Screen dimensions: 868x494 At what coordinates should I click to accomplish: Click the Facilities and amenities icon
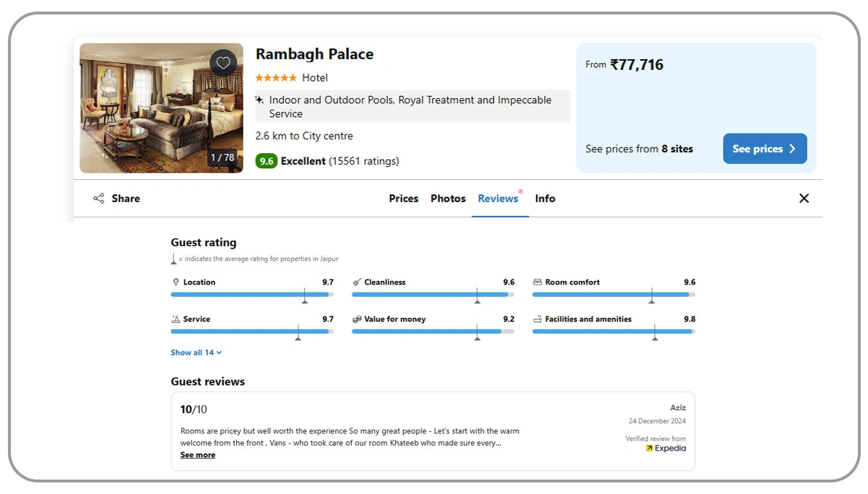point(537,318)
